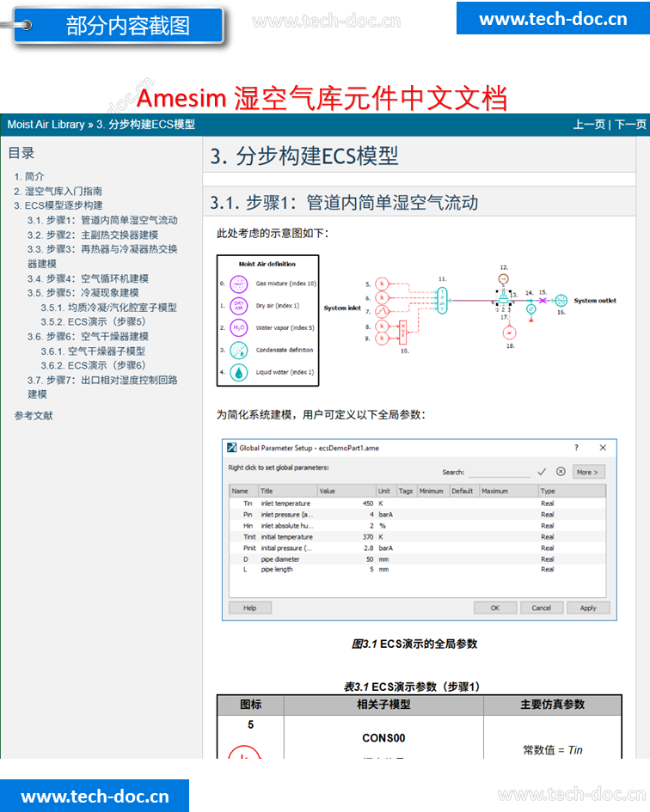Open contents item 3. ECS模型逐步构建

[x=58, y=205]
